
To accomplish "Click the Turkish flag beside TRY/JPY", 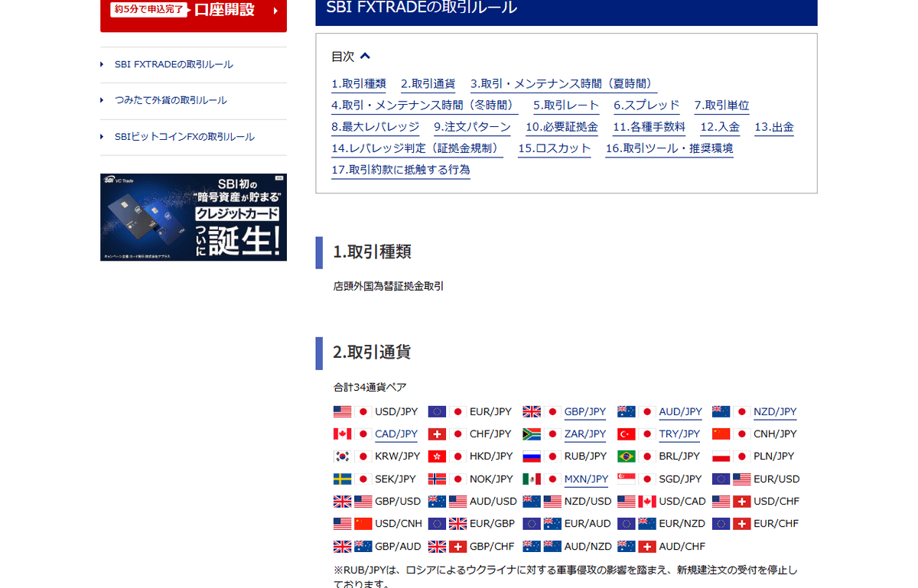I will [627, 434].
